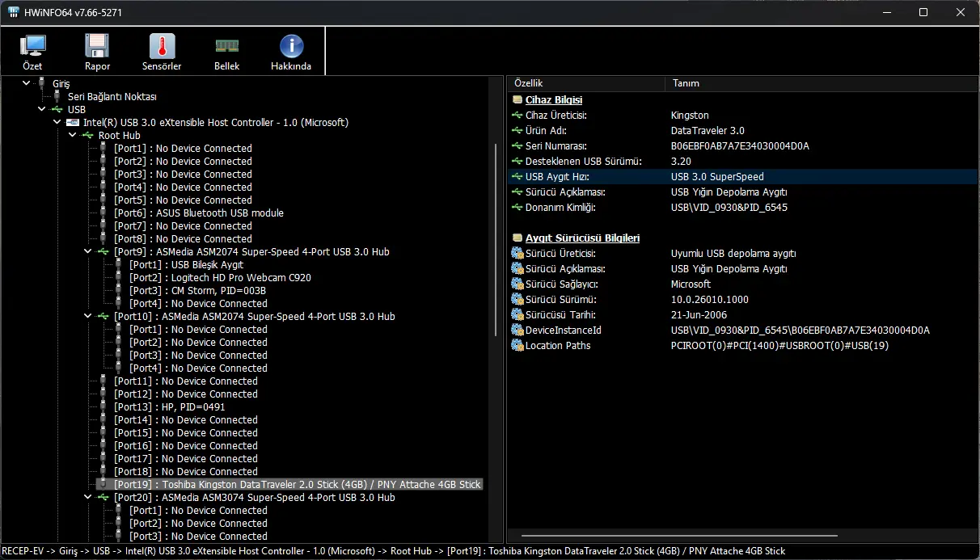Click the HWiNFO64 title bar app icon
Viewport: 980px width, 560px height.
[14, 12]
